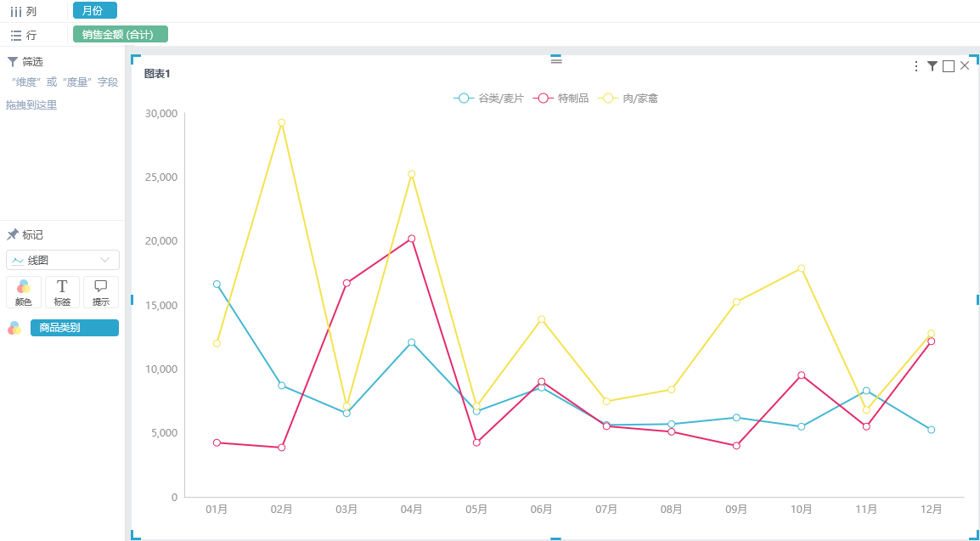Click the chart's bottom edge resize handle

[x=555, y=538]
